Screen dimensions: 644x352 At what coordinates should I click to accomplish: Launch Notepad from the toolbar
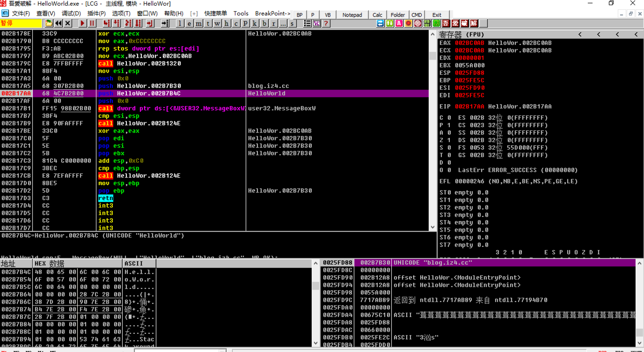pyautogui.click(x=352, y=15)
